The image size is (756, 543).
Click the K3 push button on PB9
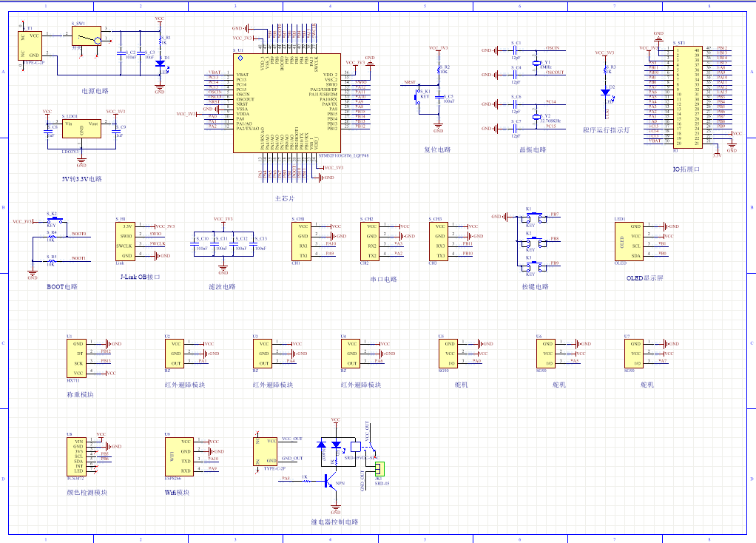coord(535,268)
